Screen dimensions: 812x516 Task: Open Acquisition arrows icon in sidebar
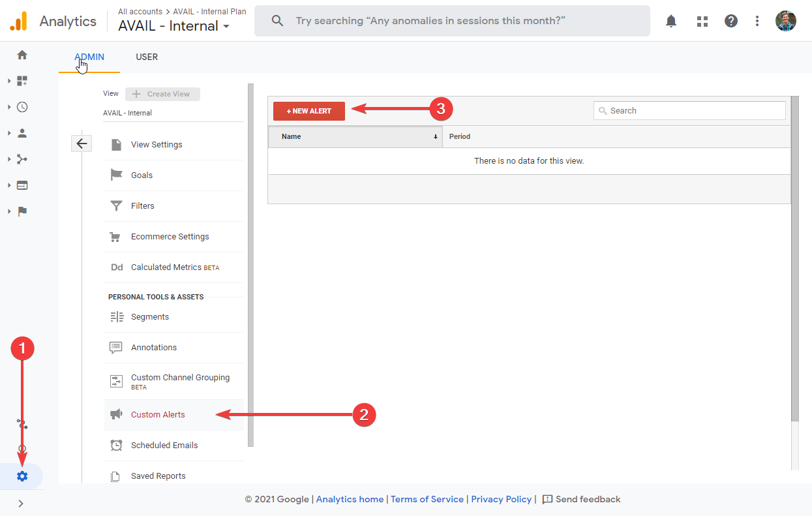(22, 159)
